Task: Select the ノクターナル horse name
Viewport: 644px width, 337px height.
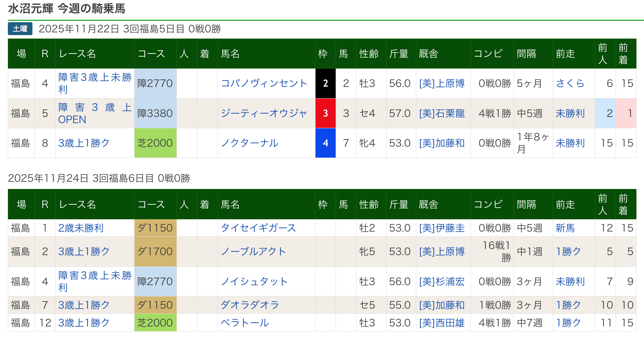Action: [250, 143]
